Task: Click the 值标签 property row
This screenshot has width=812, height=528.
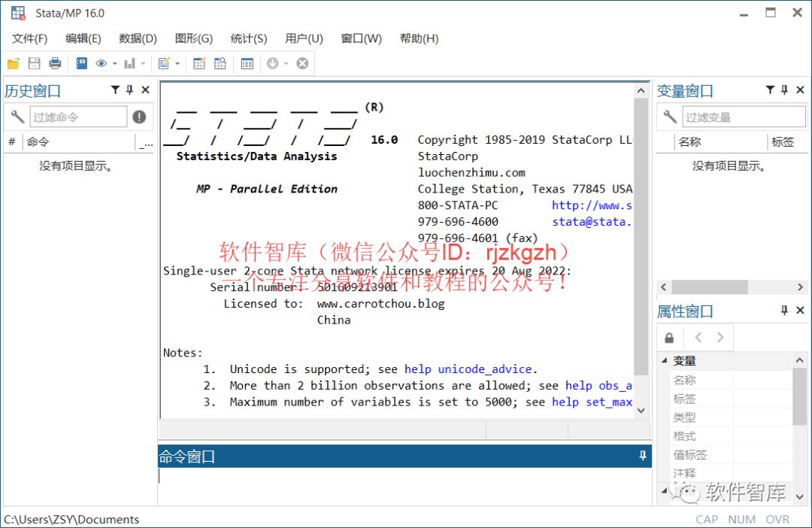Action: point(731,454)
